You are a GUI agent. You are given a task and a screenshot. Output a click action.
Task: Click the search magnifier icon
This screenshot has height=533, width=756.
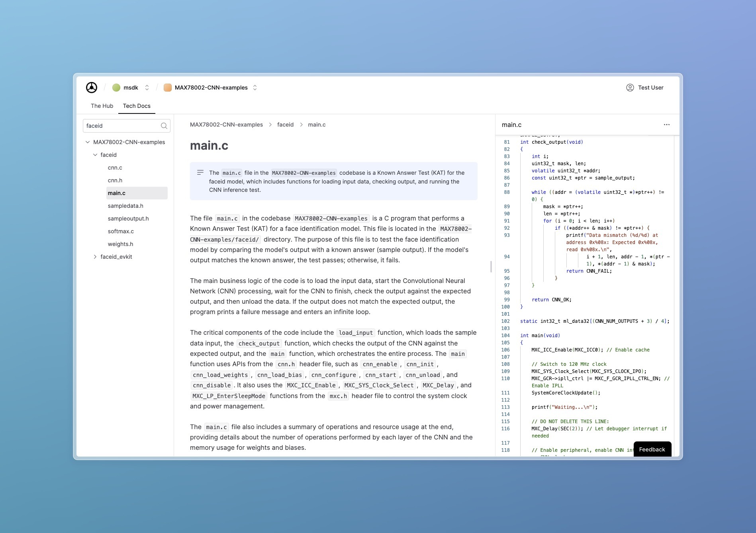164,126
